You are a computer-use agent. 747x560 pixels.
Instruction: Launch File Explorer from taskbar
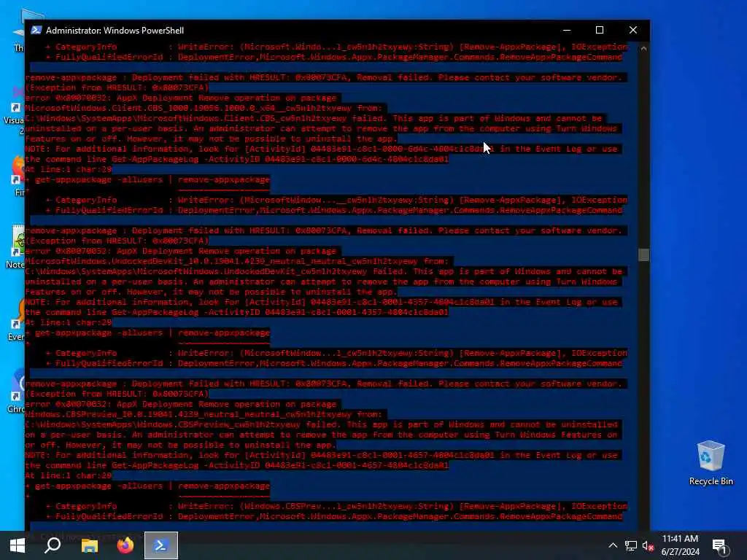[89, 545]
